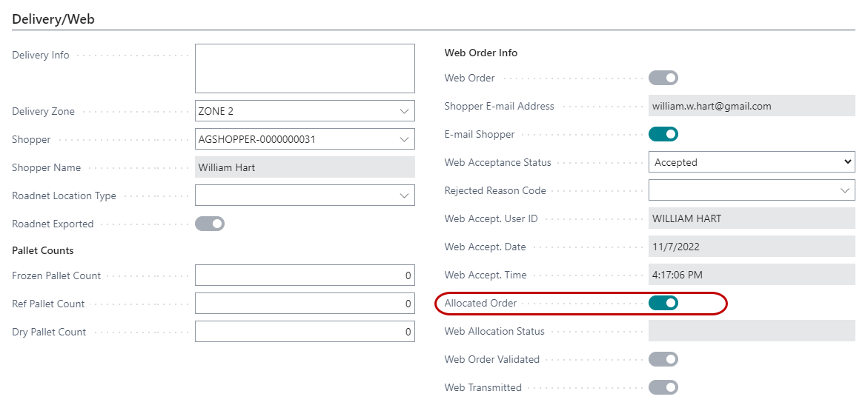Toggle the Web Order switch

coord(663,78)
